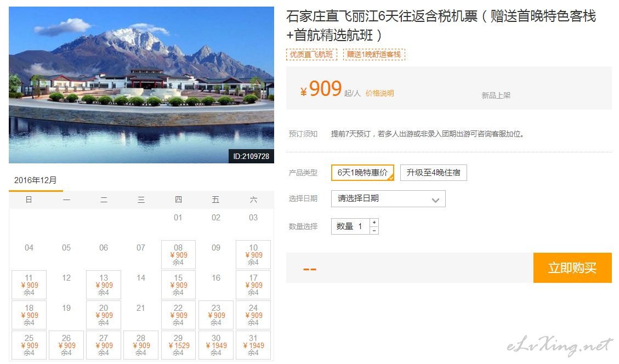Image resolution: width=619 pixels, height=364 pixels.
Task: Pick December 22 priced ¥909
Action: [178, 315]
